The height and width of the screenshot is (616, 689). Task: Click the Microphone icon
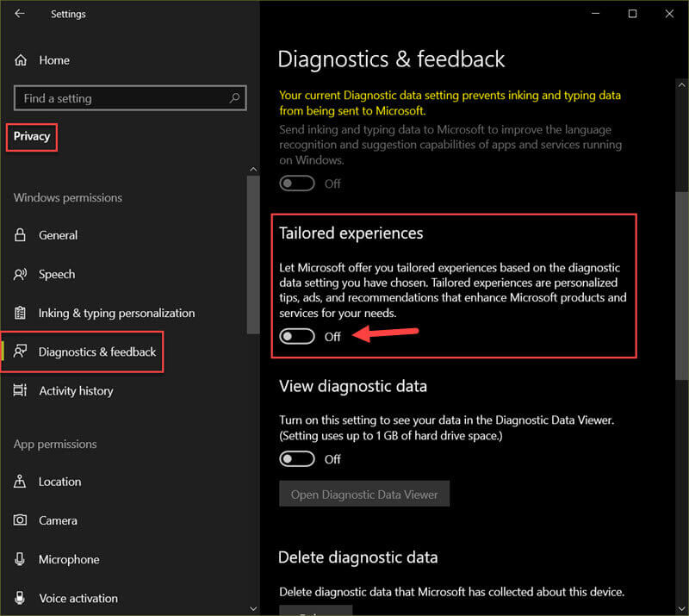click(20, 559)
